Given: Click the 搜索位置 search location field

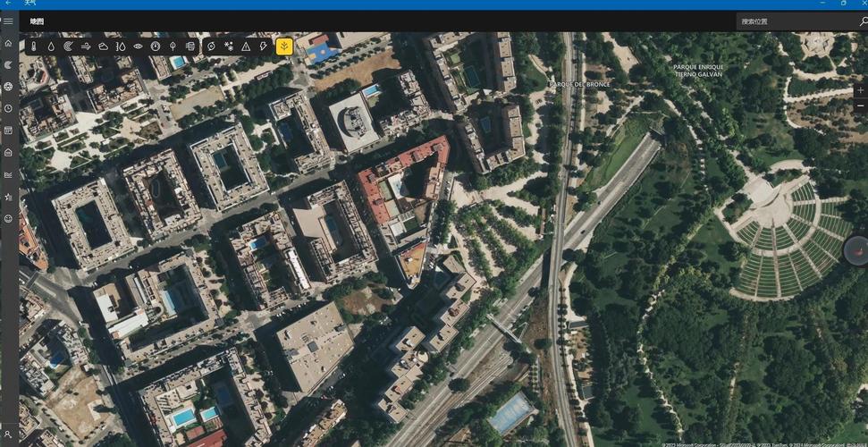Looking at the screenshot, I should (x=796, y=21).
